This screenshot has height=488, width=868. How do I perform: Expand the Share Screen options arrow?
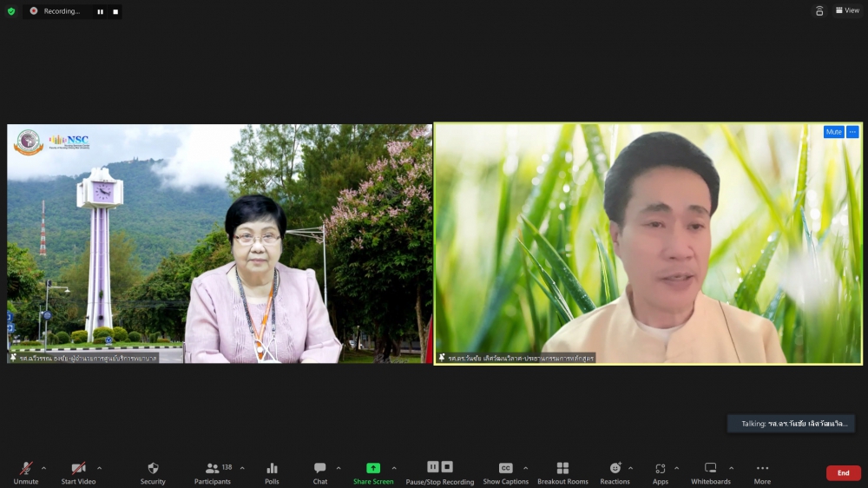tap(394, 468)
